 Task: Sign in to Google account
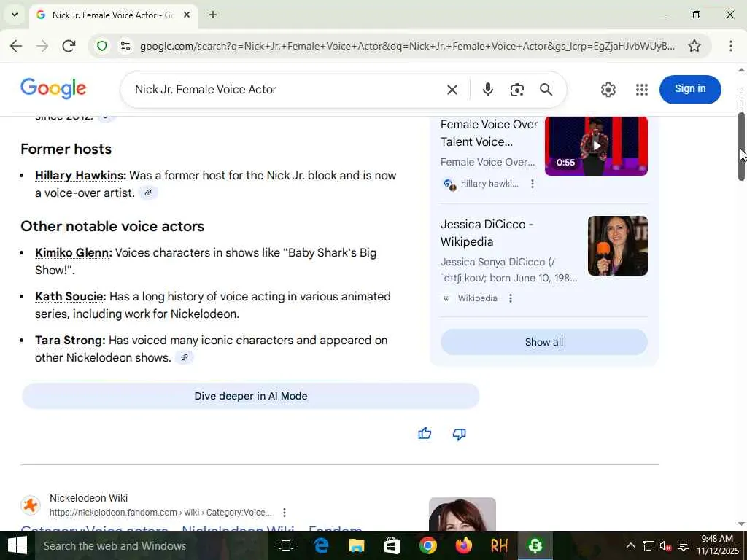(x=690, y=89)
